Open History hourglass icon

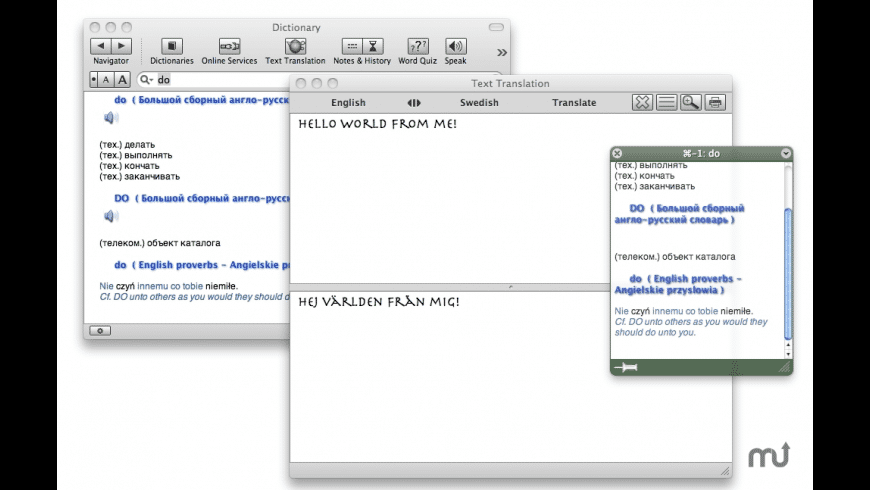tap(373, 46)
